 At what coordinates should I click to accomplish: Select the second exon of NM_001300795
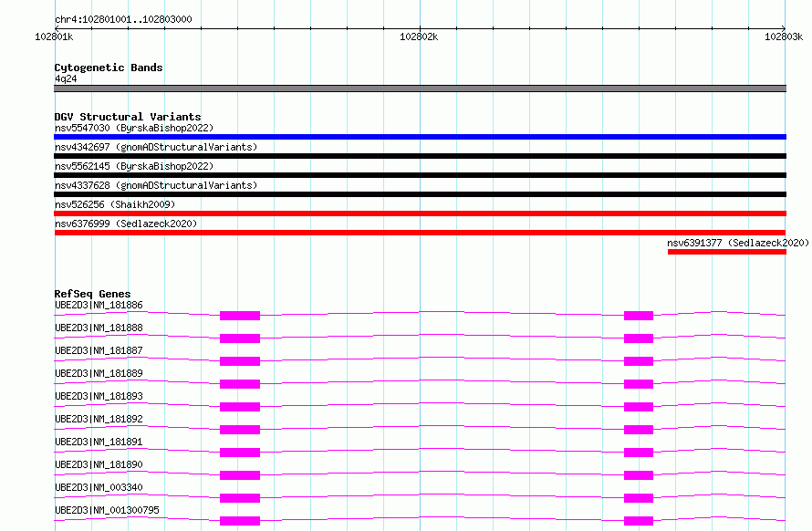click(x=639, y=521)
